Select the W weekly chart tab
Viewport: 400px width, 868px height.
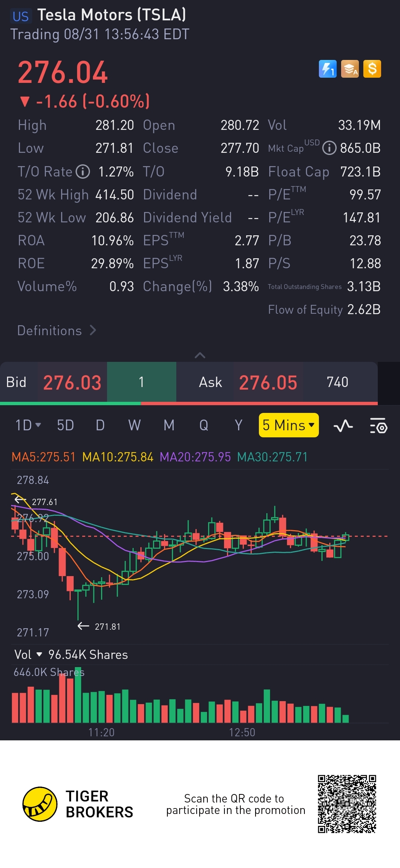[x=134, y=425]
